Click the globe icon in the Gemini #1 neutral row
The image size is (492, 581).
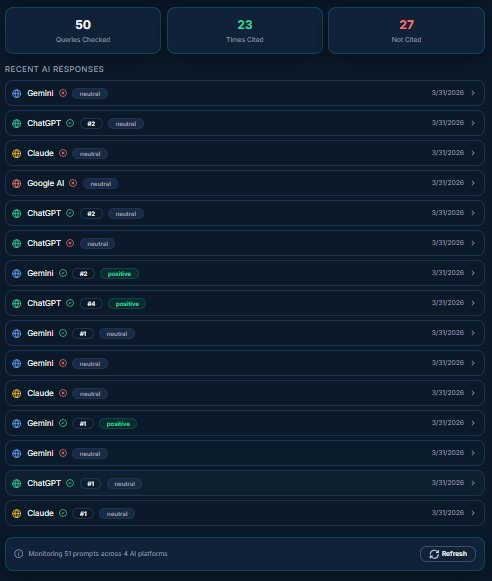(x=17, y=333)
